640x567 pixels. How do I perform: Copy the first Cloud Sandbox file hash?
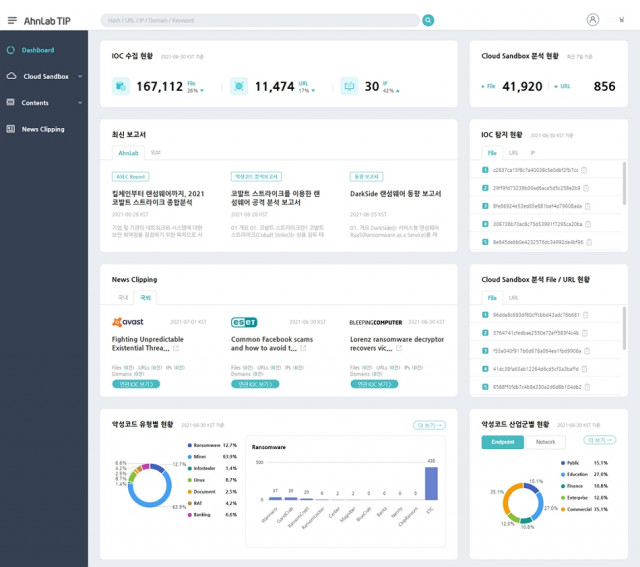(x=586, y=315)
